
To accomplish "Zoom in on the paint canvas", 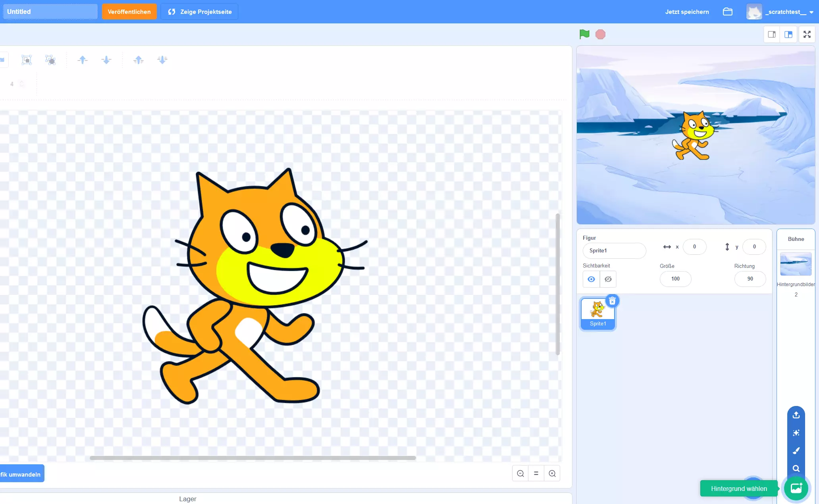I will click(x=552, y=473).
